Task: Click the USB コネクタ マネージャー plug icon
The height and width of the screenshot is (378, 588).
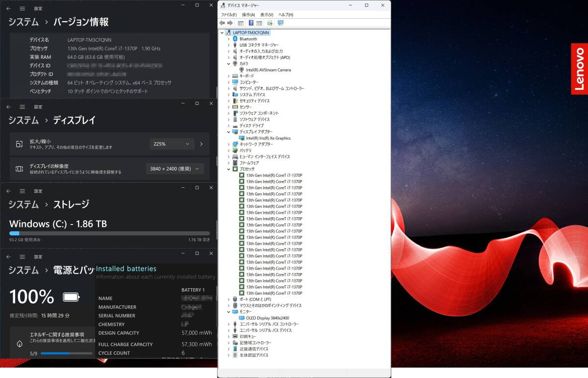Action: pyautogui.click(x=235, y=45)
